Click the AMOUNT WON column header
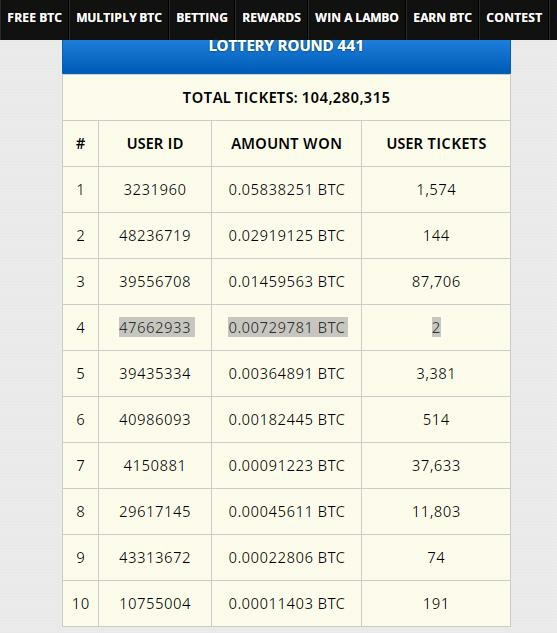 coord(286,144)
